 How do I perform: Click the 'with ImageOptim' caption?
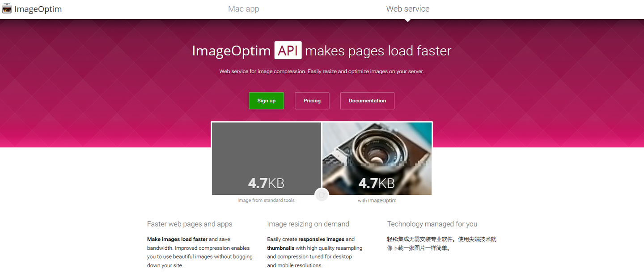377,201
